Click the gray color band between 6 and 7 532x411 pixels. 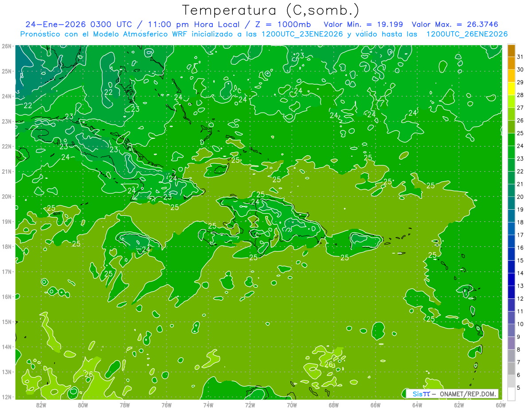tap(511, 368)
